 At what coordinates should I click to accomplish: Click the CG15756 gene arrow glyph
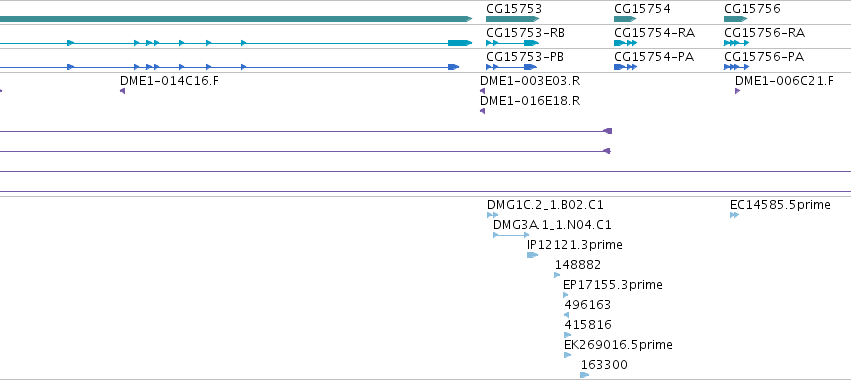click(735, 19)
